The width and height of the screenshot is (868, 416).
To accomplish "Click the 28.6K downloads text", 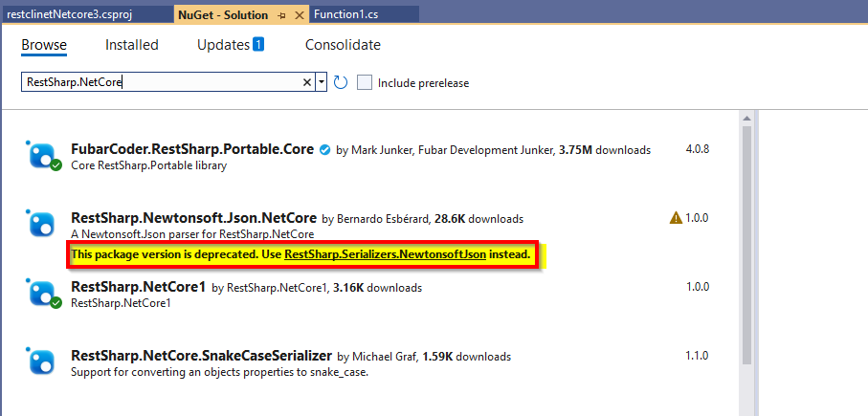I will point(479,219).
